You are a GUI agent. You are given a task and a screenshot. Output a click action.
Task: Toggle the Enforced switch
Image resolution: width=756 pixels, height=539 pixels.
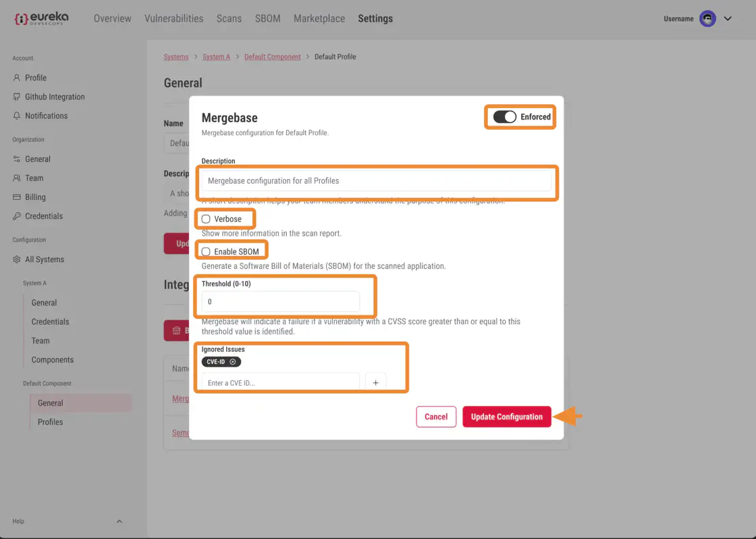point(505,117)
